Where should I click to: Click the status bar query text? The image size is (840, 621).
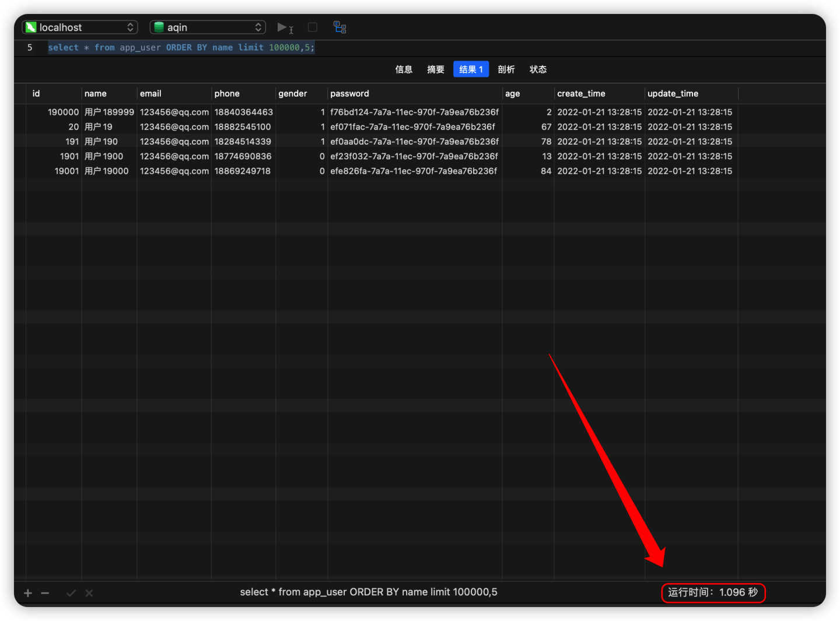point(369,592)
